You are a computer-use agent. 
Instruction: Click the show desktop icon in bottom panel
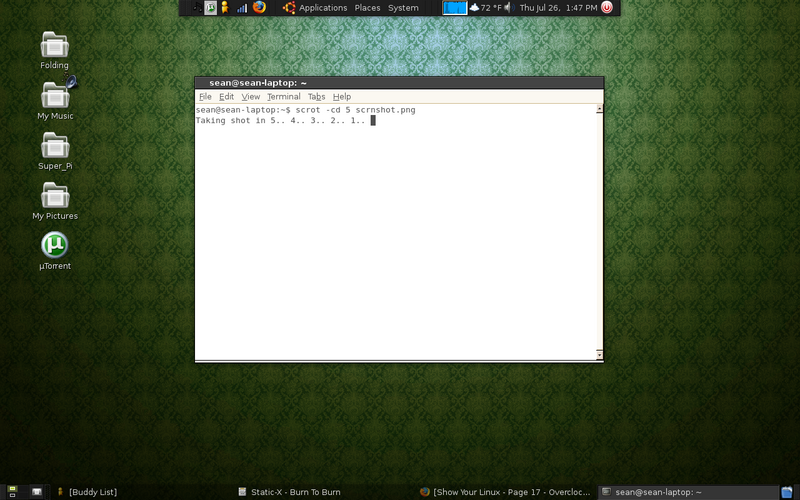point(12,492)
